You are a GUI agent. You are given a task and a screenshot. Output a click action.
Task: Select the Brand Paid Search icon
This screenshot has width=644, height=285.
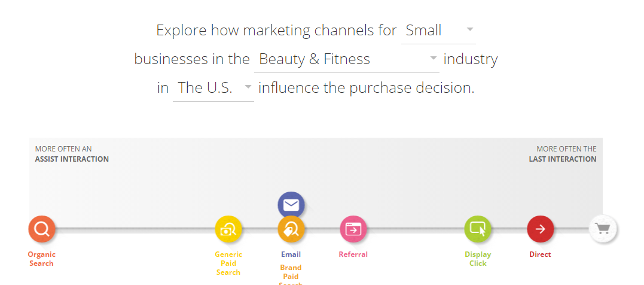(x=291, y=229)
